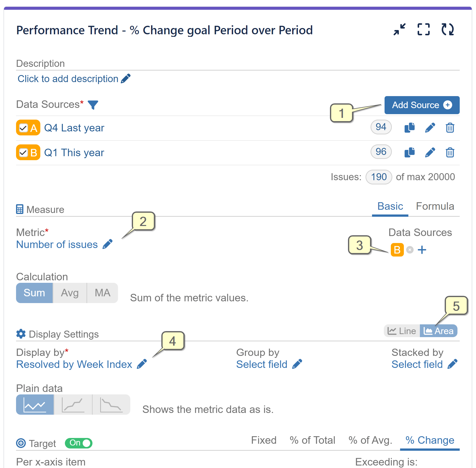Edit the Q1 This year source

[x=430, y=152]
